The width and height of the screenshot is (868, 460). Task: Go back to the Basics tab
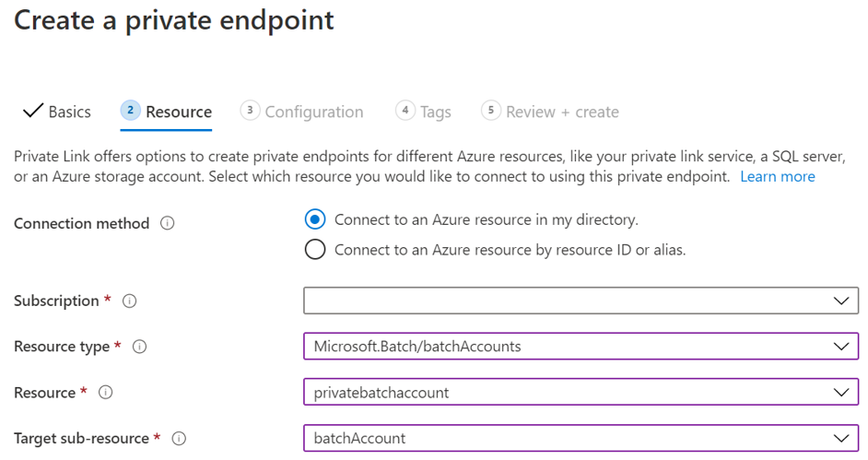(x=69, y=112)
